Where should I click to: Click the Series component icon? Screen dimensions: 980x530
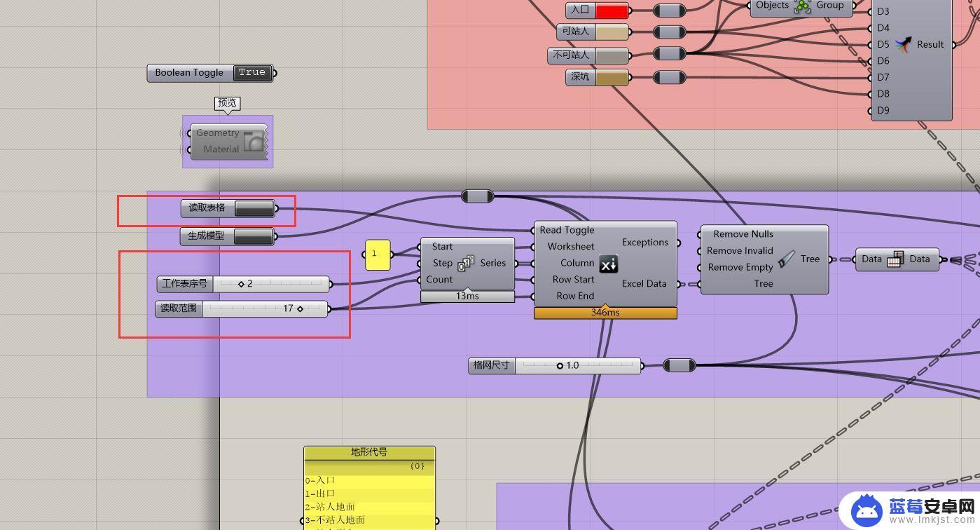(466, 264)
